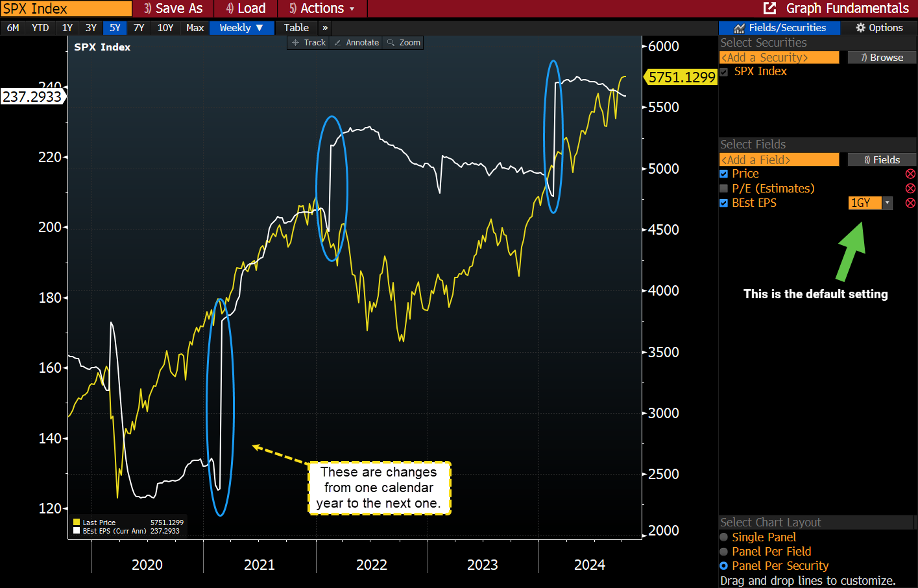This screenshot has width=918, height=588.
Task: Switch to the Table tab
Action: pyautogui.click(x=296, y=27)
